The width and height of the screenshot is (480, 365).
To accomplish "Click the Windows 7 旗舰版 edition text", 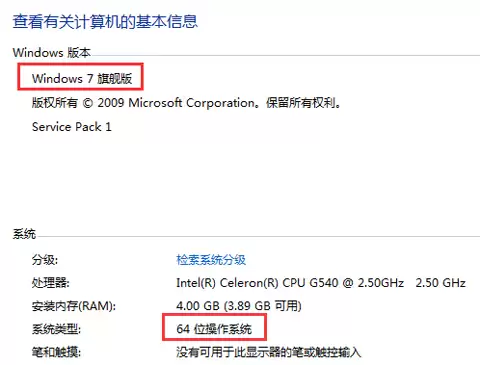I will click(x=82, y=79).
